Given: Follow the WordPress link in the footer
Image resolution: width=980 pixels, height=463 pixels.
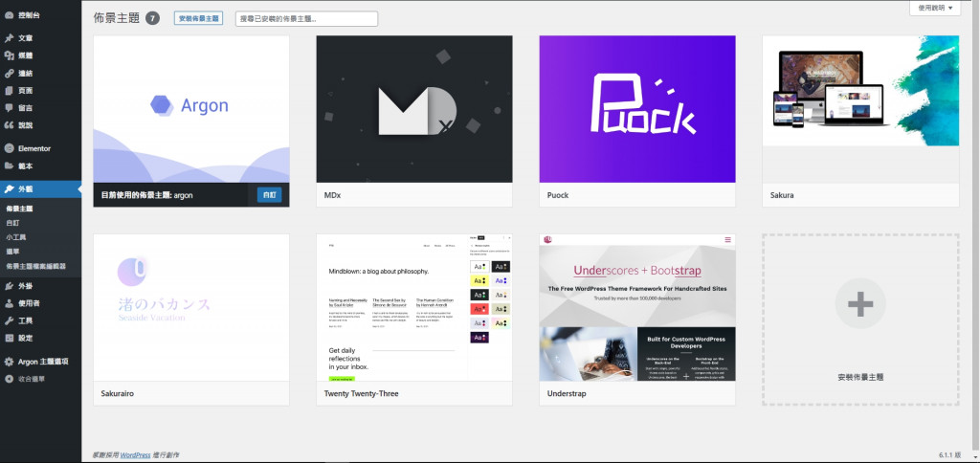Looking at the screenshot, I should (136, 455).
